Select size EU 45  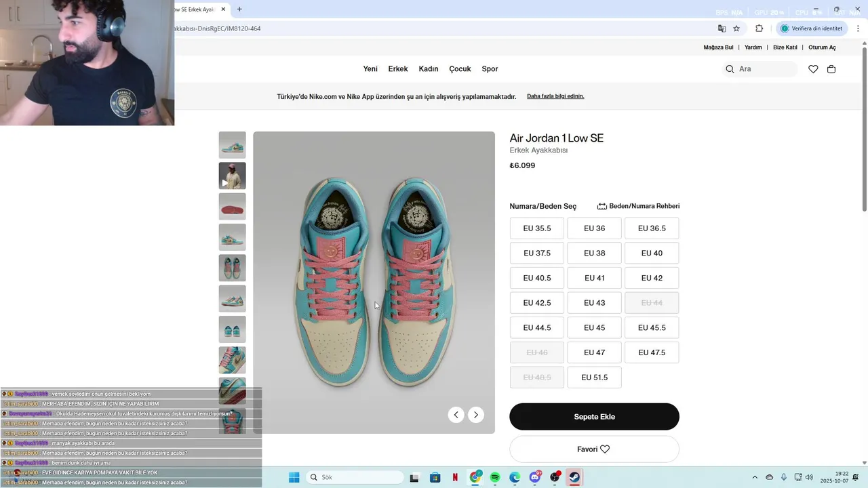pyautogui.click(x=595, y=327)
